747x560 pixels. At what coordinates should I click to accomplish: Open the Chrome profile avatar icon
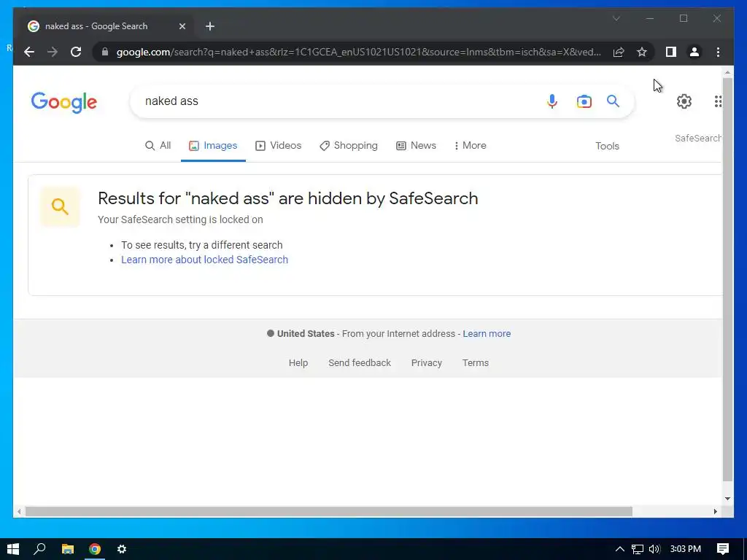694,52
